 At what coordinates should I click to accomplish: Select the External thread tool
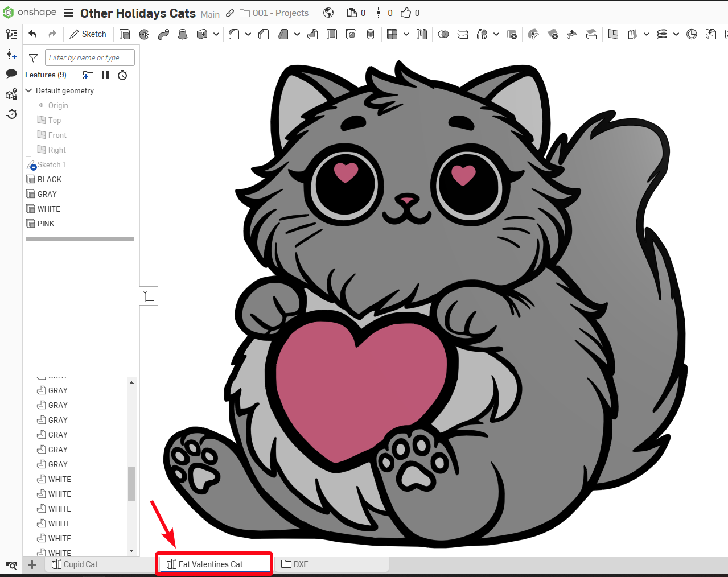(x=371, y=34)
